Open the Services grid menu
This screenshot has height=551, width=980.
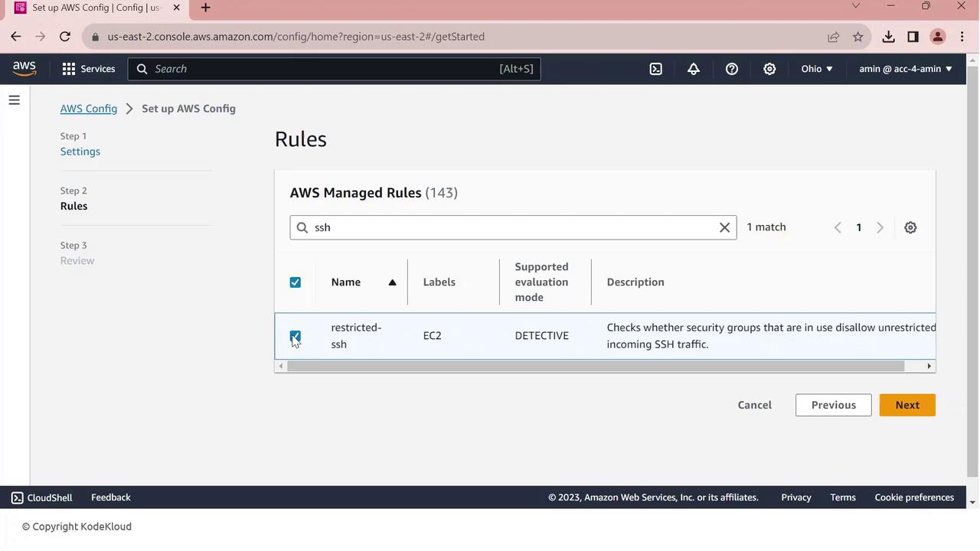point(89,69)
